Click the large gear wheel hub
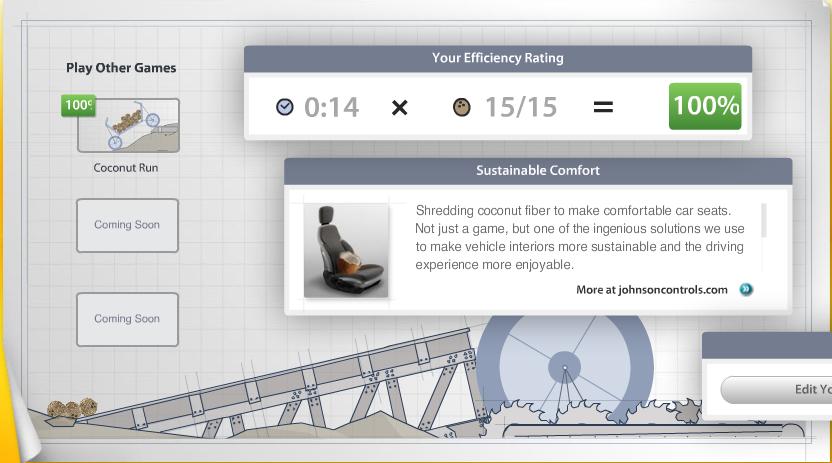Viewport: 832px width, 463px height. point(564,368)
